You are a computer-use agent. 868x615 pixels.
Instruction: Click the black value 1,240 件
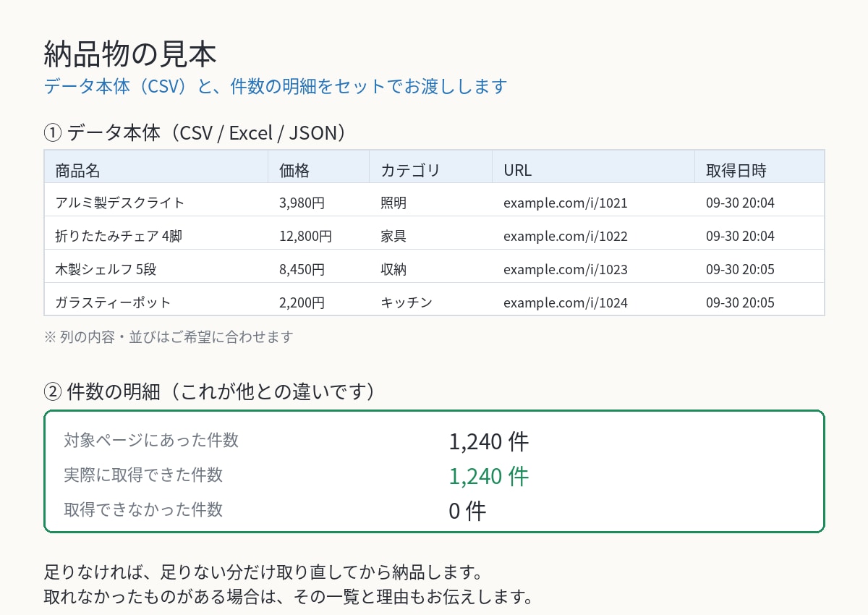pos(489,441)
